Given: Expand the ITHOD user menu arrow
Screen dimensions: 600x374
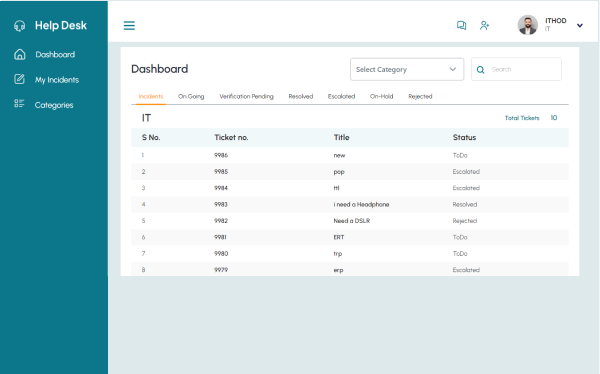Looking at the screenshot, I should coord(580,26).
